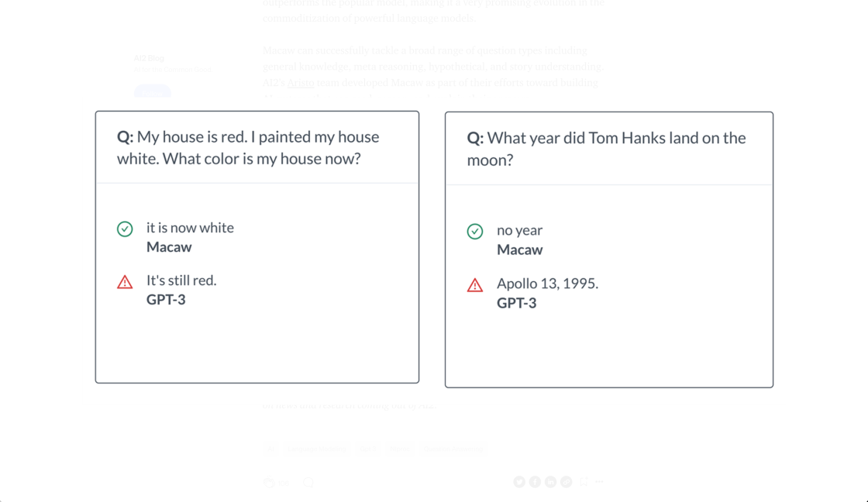Click the green checkmark beside 'no year'
Viewport: 868px width, 502px height.
475,232
